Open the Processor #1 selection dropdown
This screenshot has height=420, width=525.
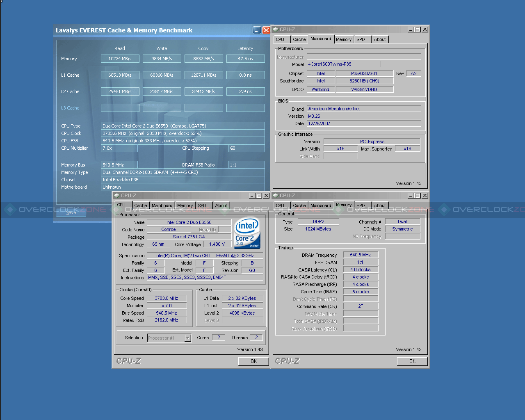pyautogui.click(x=188, y=338)
